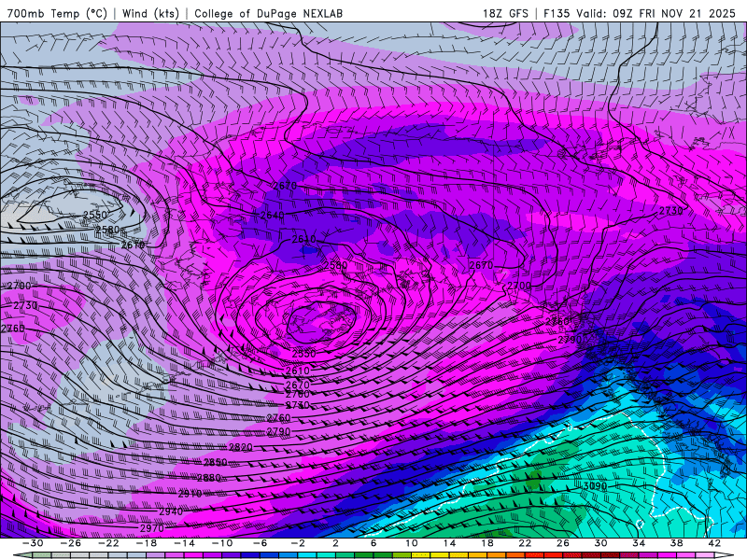Image resolution: width=747 pixels, height=560 pixels.
Task: Select the 2850 contour label
Action: 216,462
